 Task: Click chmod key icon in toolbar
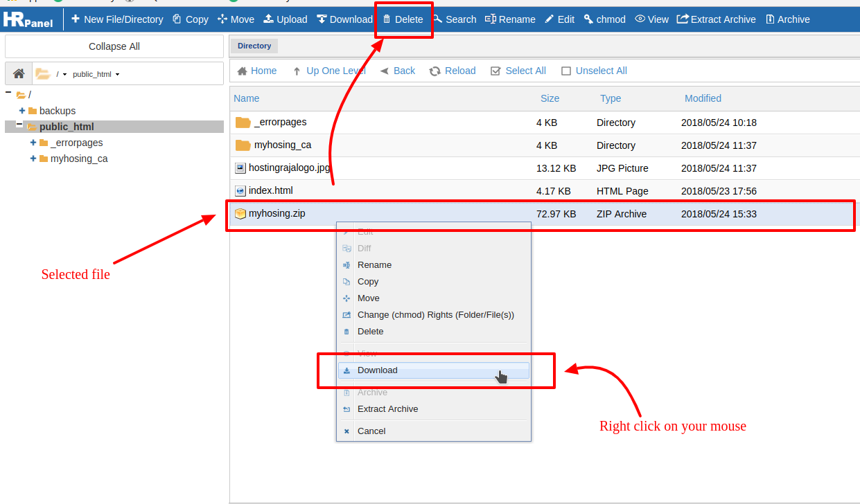pos(588,19)
